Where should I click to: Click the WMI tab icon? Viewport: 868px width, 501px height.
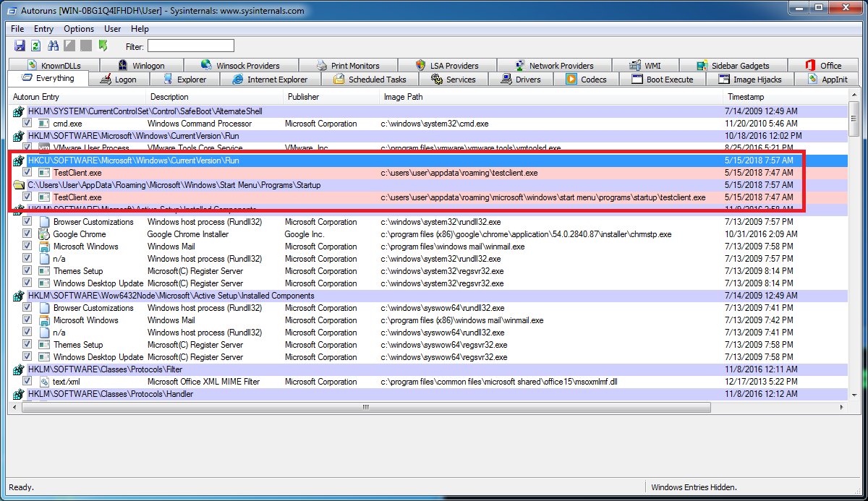click(x=635, y=66)
